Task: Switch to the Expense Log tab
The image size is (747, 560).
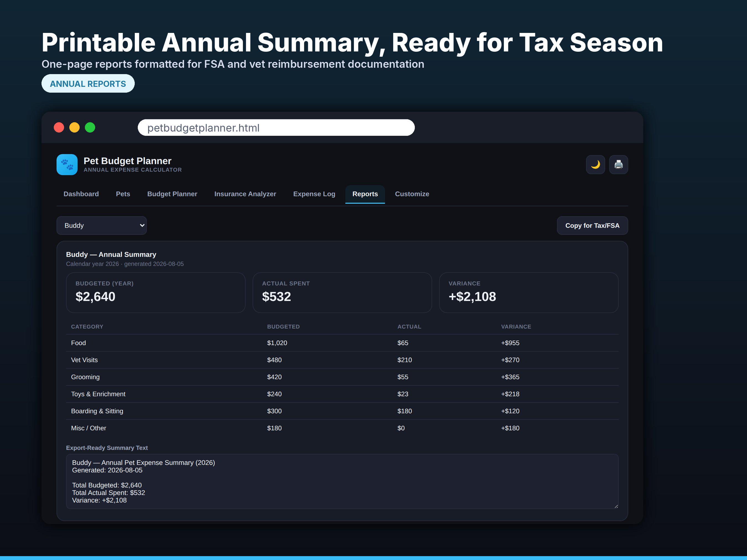Action: pos(314,194)
